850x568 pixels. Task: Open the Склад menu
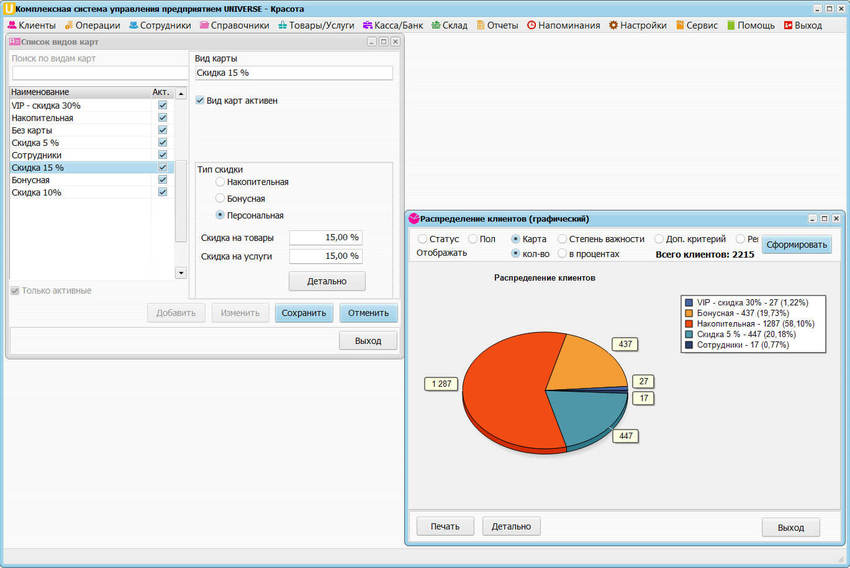[x=449, y=25]
